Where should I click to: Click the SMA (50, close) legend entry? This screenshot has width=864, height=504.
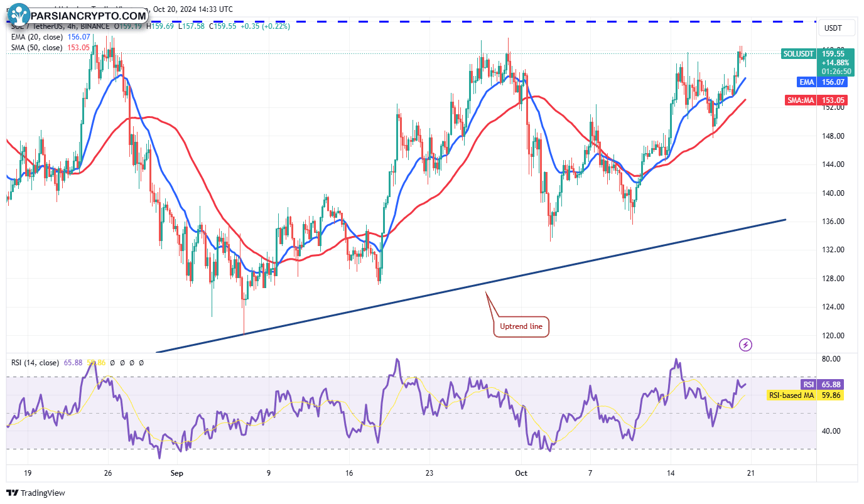coord(36,48)
